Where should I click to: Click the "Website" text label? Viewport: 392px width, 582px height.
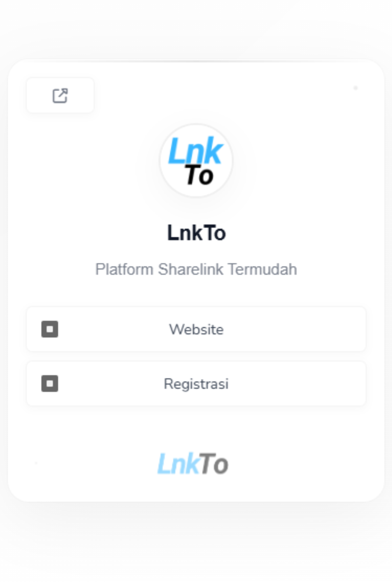coord(196,329)
